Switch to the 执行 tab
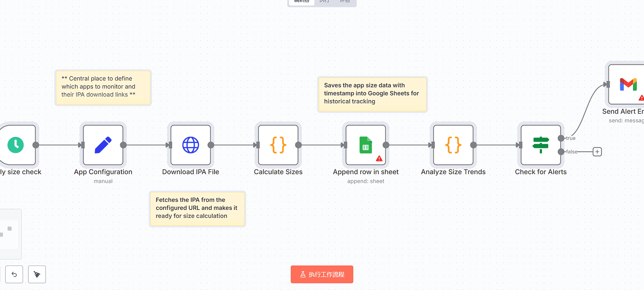The height and width of the screenshot is (290, 644). [x=324, y=2]
